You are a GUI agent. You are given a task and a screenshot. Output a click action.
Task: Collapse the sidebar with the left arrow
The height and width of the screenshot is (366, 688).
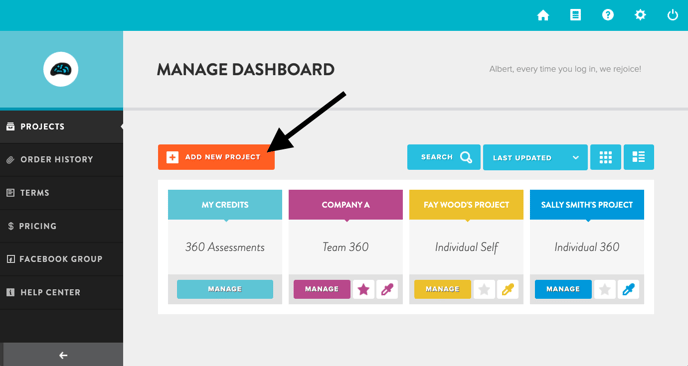63,355
